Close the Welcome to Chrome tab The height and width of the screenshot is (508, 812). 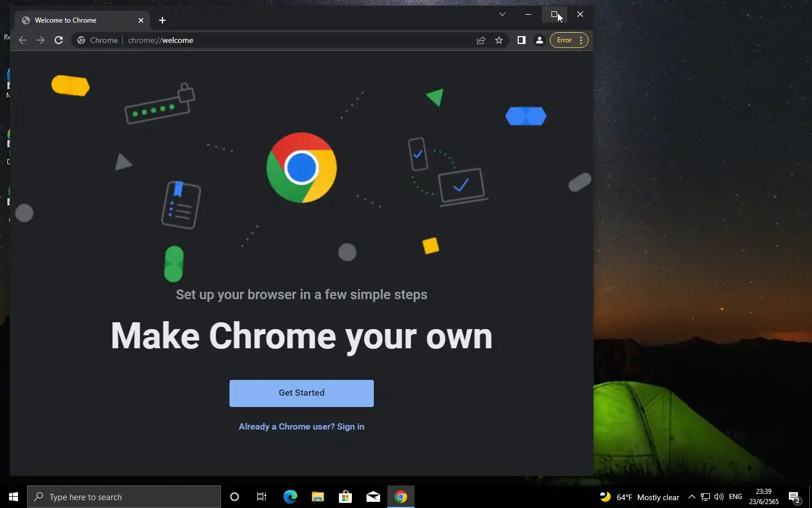click(141, 20)
